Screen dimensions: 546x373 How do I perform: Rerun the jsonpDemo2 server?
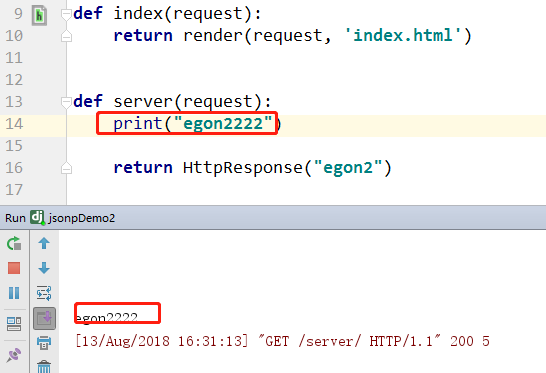coord(14,243)
